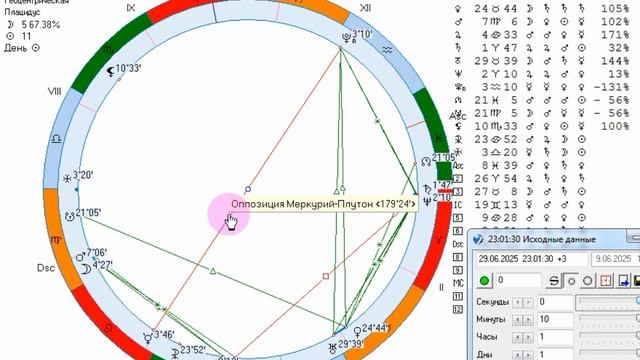This screenshot has width=640, height=360.
Task: Toggle the large circle toolbar button
Action: [x=587, y=281]
